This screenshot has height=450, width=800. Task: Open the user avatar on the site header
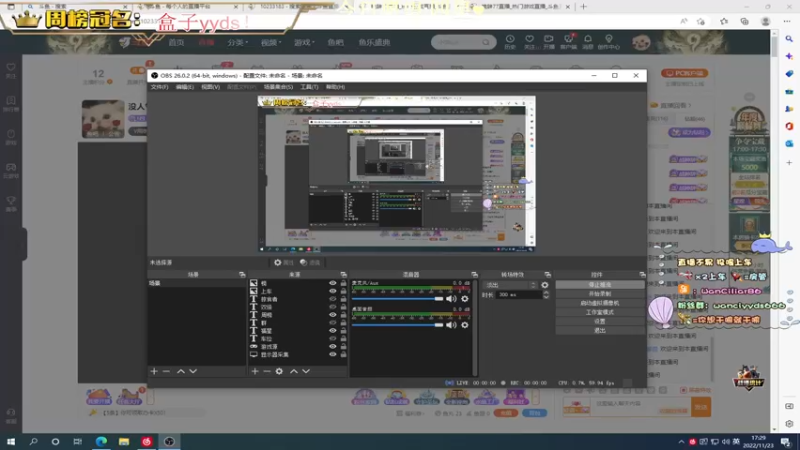click(641, 42)
